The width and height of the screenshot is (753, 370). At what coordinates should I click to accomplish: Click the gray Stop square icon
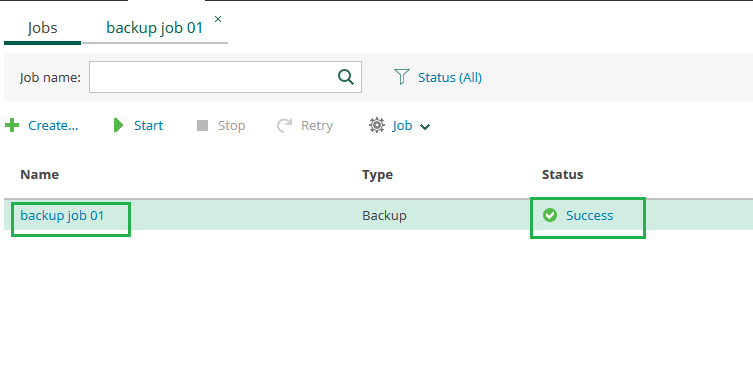tap(203, 126)
